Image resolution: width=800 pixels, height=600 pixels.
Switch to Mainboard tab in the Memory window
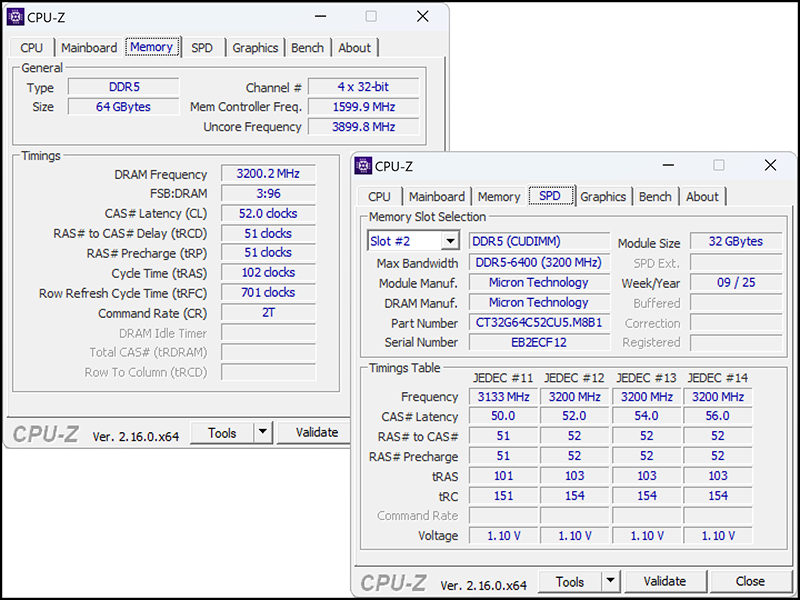pyautogui.click(x=89, y=48)
